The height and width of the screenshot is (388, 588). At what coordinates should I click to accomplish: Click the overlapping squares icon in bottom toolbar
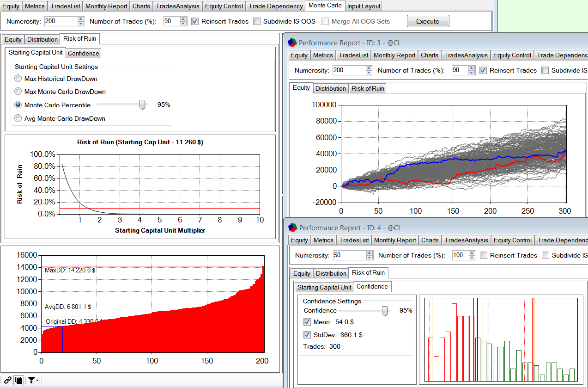19,380
